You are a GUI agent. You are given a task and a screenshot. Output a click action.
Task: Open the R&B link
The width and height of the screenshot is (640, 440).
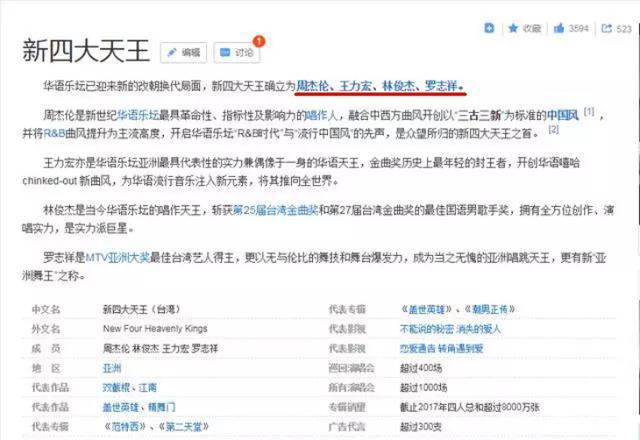coord(54,133)
